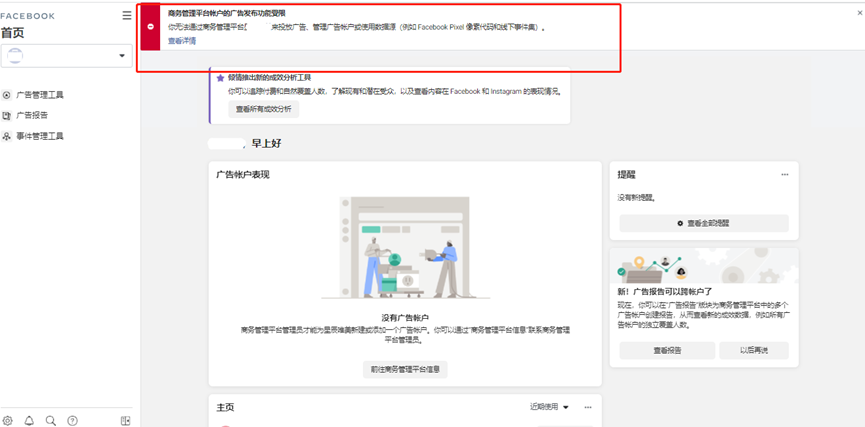Click the 早上好 greeting text

[x=266, y=143]
